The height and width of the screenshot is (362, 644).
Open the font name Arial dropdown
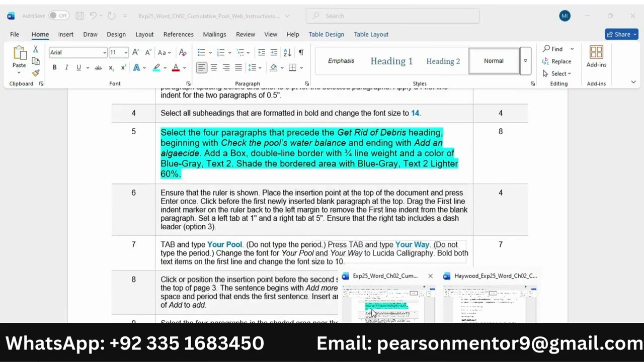[104, 52]
